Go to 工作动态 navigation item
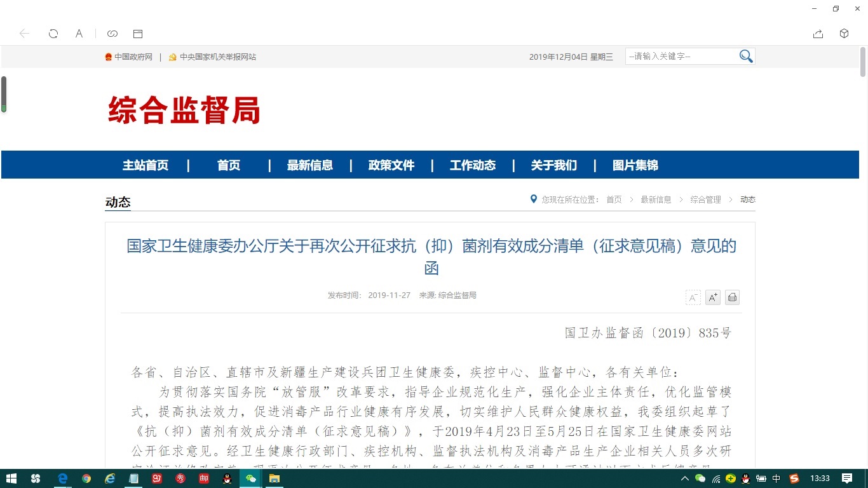The height and width of the screenshot is (488, 868). 472,165
